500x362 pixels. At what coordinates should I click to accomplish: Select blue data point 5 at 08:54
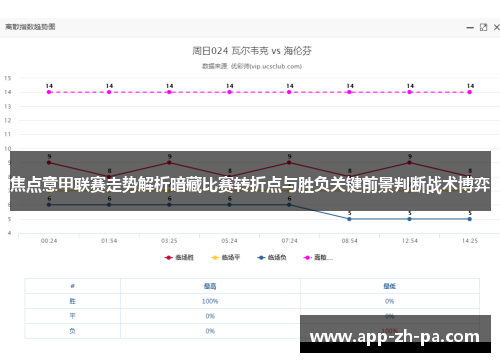pyautogui.click(x=349, y=219)
